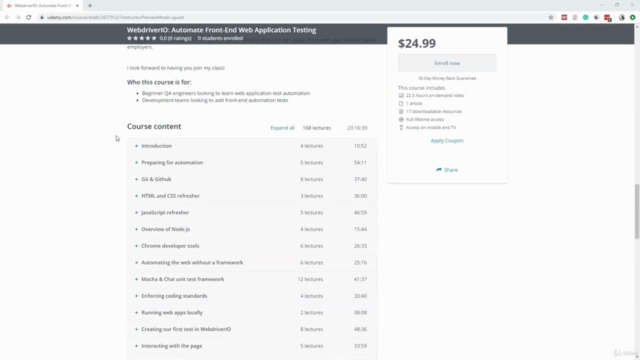Click 12 lectures in Mocha & Chai row
The width and height of the screenshot is (640, 360).
click(x=310, y=280)
